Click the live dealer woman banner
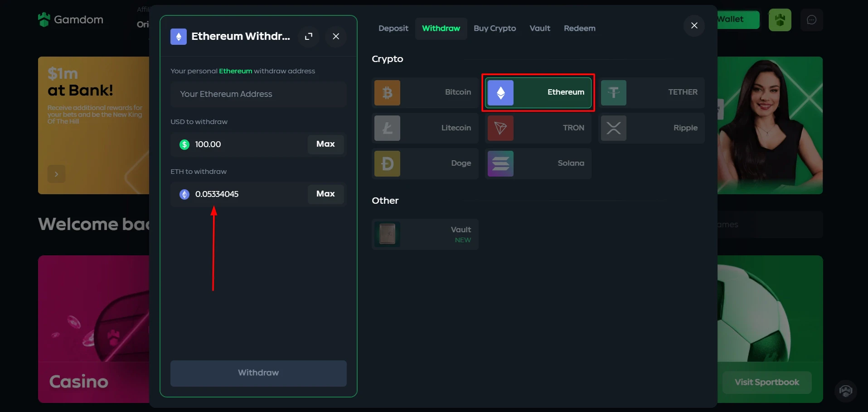The width and height of the screenshot is (868, 412). tap(770, 125)
